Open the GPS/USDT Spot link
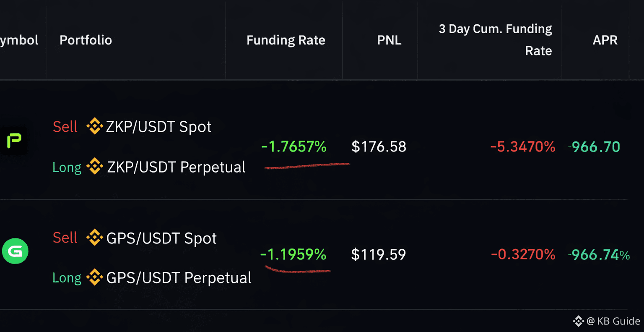Image resolution: width=644 pixels, height=332 pixels. click(161, 238)
